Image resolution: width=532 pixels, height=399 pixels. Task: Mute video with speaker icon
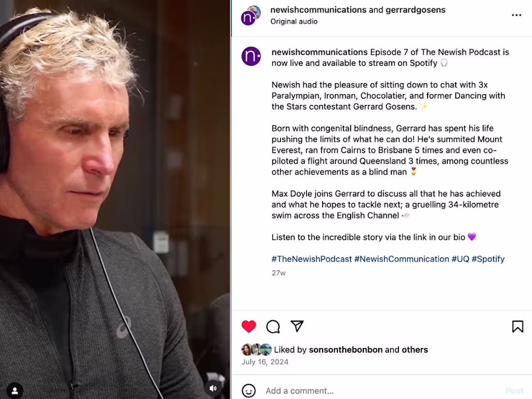click(213, 388)
